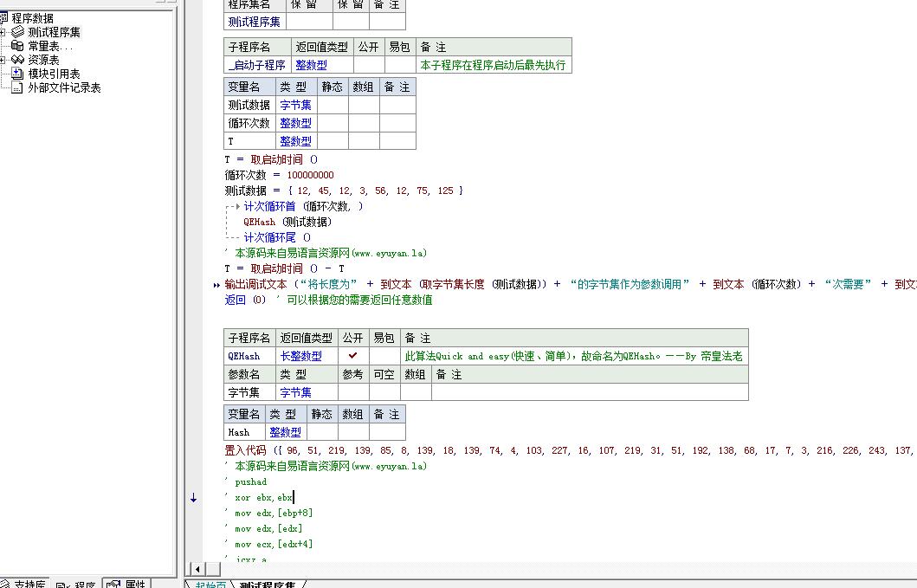This screenshot has height=588, width=917.
Task: Toggle 可空 cell for 字节集 parameter
Action: tap(384, 392)
